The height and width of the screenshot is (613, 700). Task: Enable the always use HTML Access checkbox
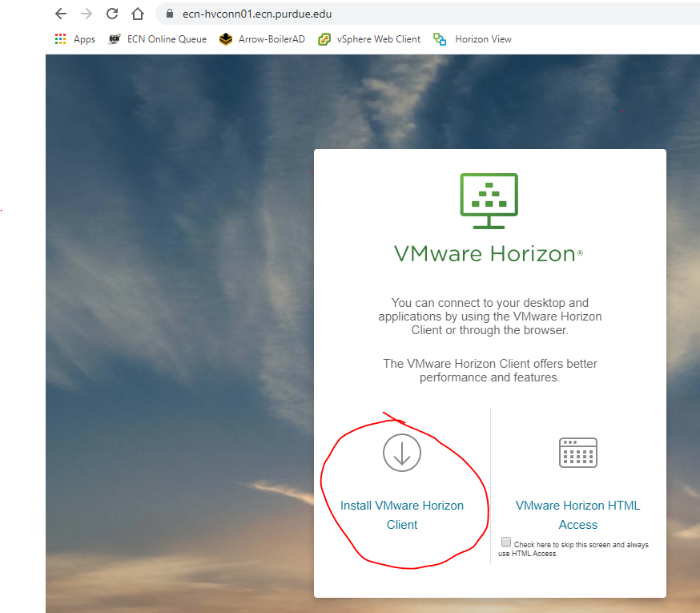(x=505, y=542)
